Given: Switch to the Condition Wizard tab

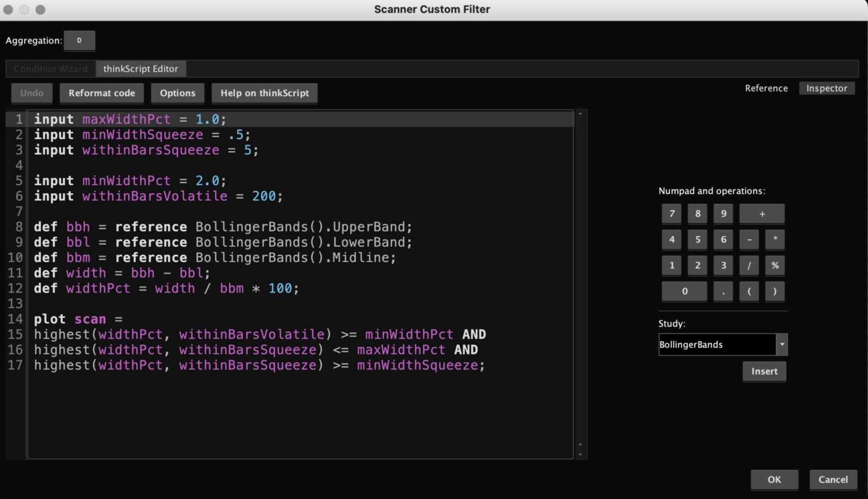Looking at the screenshot, I should (51, 69).
